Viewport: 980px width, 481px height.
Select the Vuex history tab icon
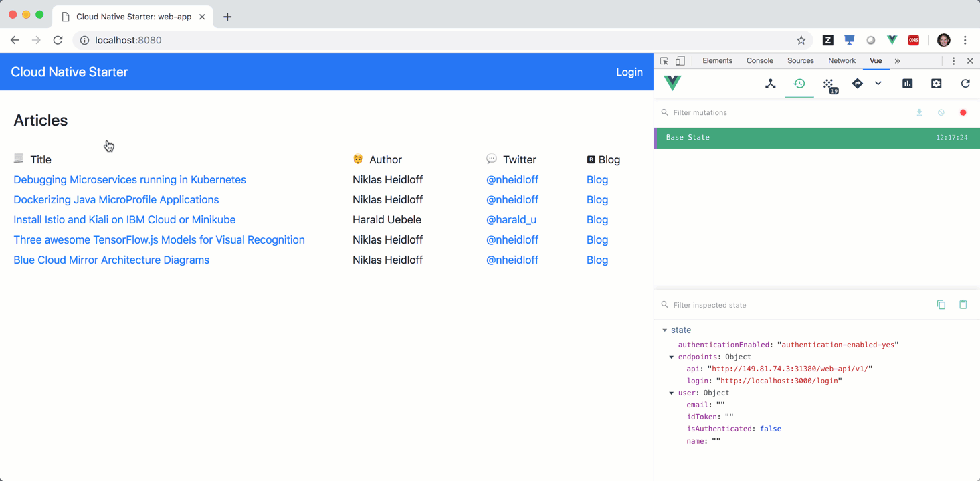799,84
